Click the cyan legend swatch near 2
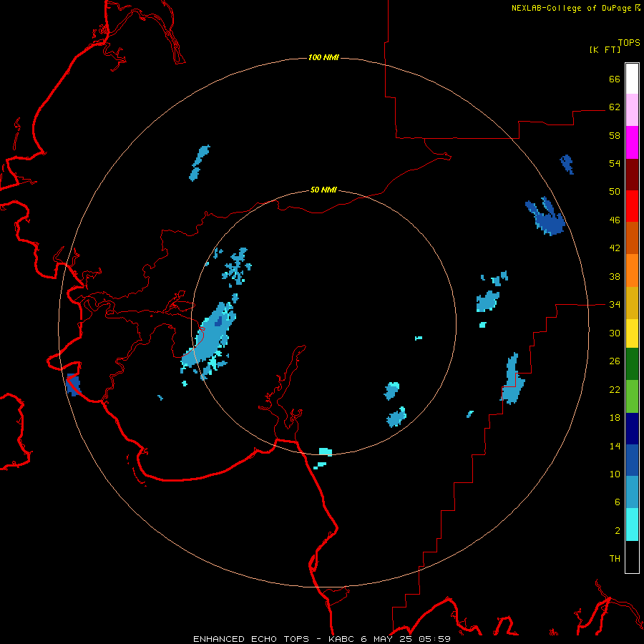 click(x=632, y=525)
